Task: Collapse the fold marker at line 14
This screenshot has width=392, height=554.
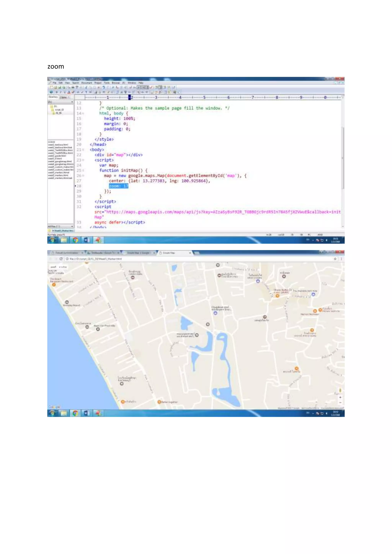Action: (83, 113)
